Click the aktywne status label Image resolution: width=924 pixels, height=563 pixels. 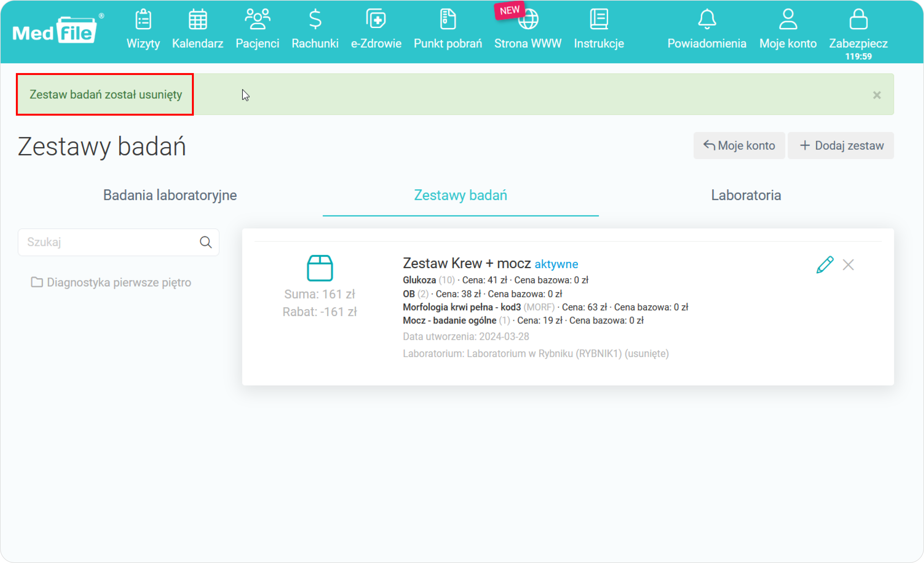556,264
